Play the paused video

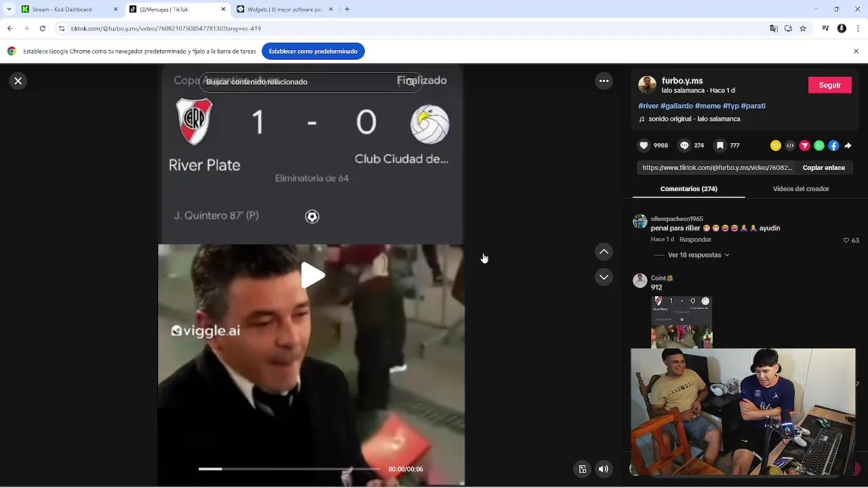coord(312,275)
